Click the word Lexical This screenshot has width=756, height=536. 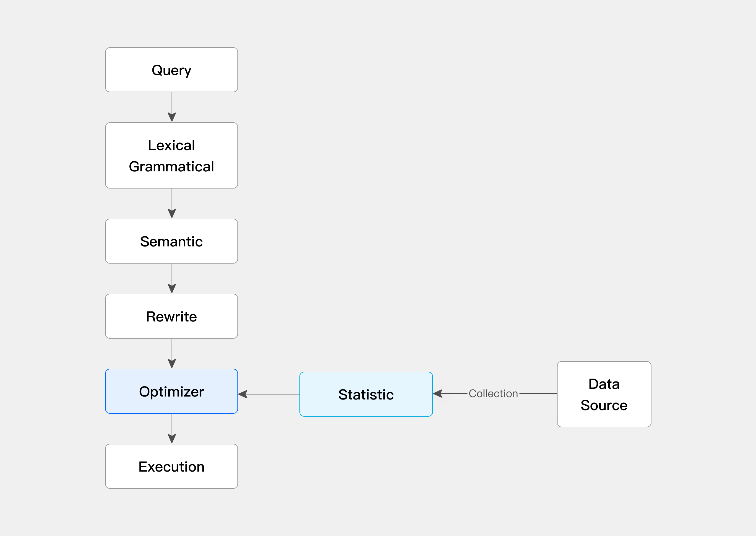click(x=172, y=145)
